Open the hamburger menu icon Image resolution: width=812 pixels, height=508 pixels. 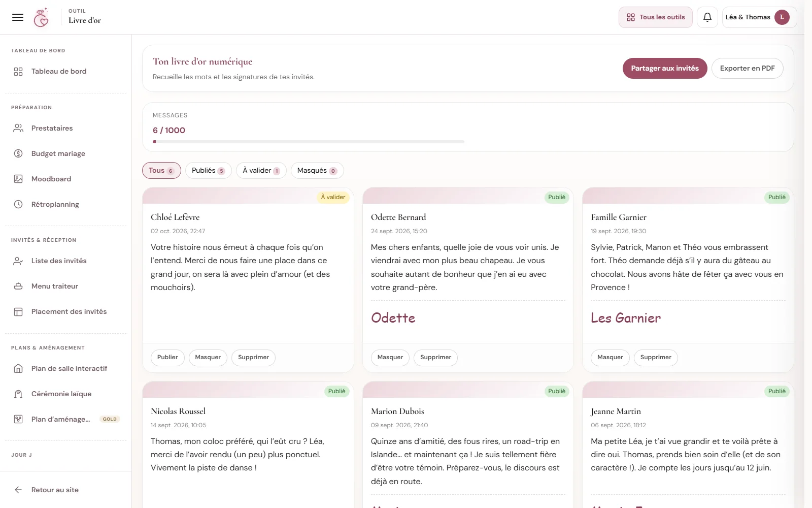(18, 17)
